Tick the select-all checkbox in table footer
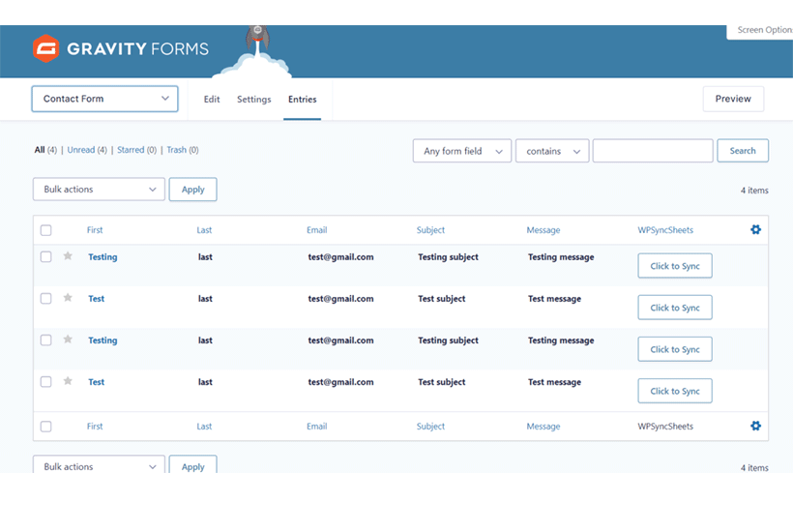The width and height of the screenshot is (793, 532). [x=46, y=427]
